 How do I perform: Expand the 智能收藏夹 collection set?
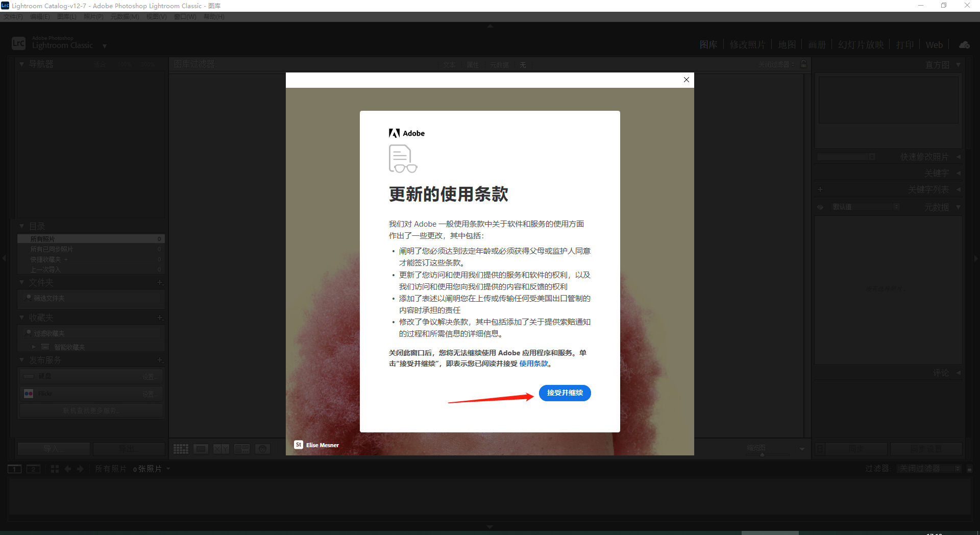pos(34,347)
